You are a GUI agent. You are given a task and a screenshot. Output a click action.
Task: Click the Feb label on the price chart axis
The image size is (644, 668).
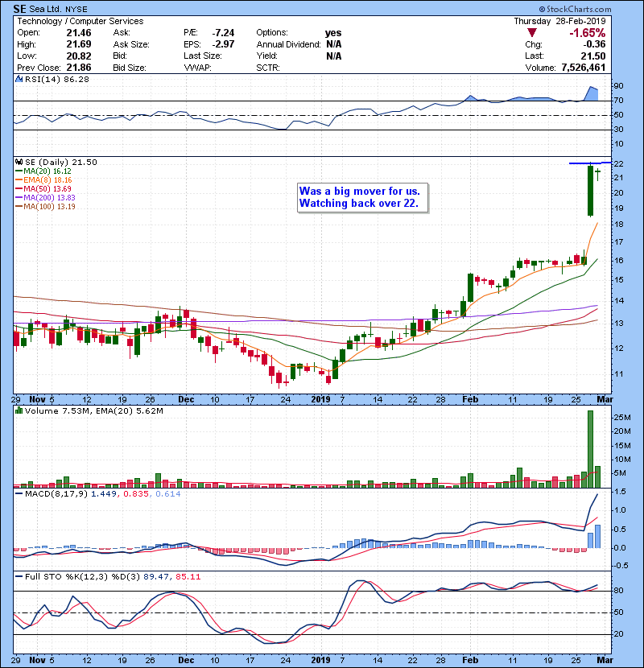(471, 399)
